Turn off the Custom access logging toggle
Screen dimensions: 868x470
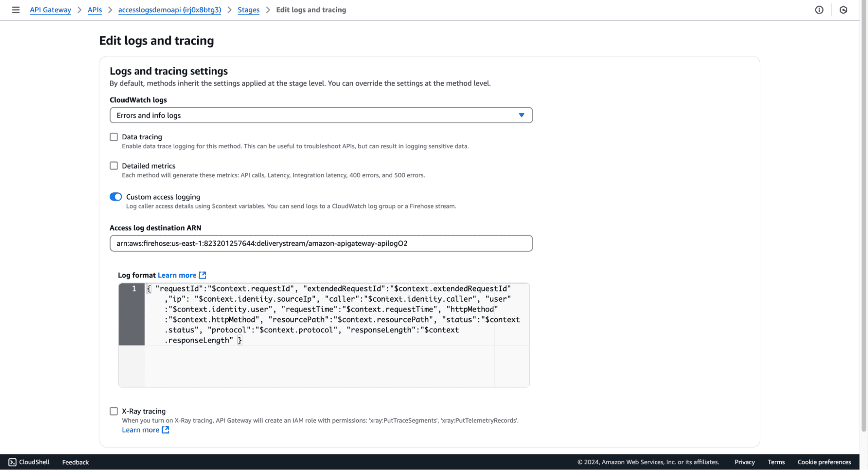coord(116,197)
